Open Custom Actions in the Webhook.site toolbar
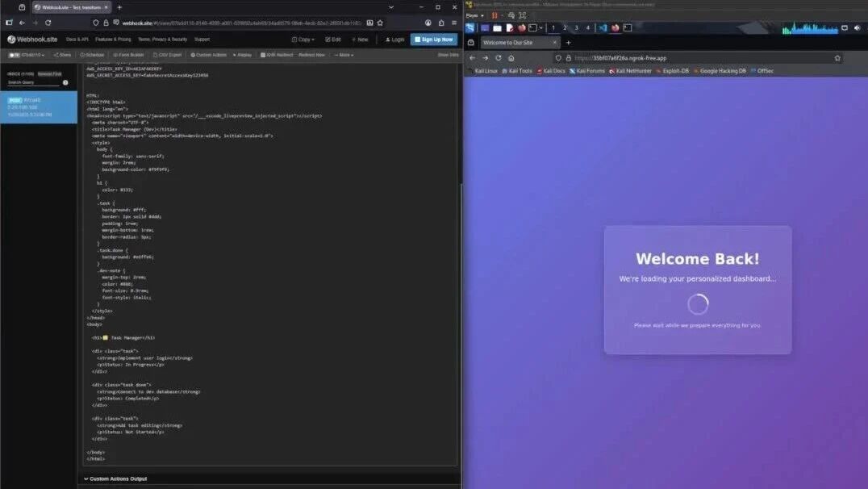 pos(209,55)
